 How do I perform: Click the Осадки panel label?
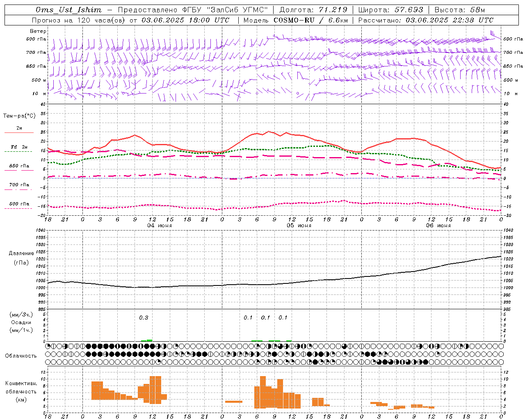(21, 322)
